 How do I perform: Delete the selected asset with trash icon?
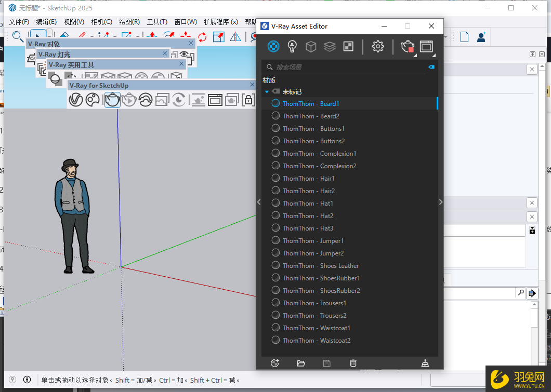353,363
